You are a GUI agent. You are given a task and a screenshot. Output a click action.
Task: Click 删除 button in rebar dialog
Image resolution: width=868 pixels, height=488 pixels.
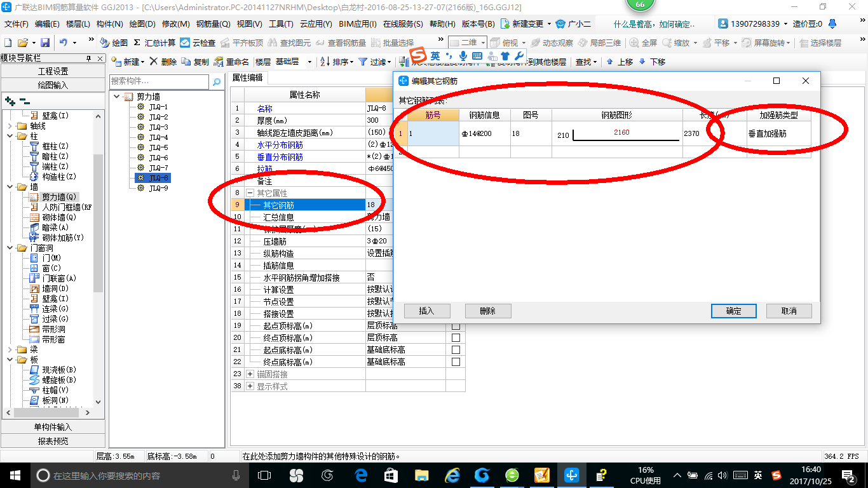[488, 311]
